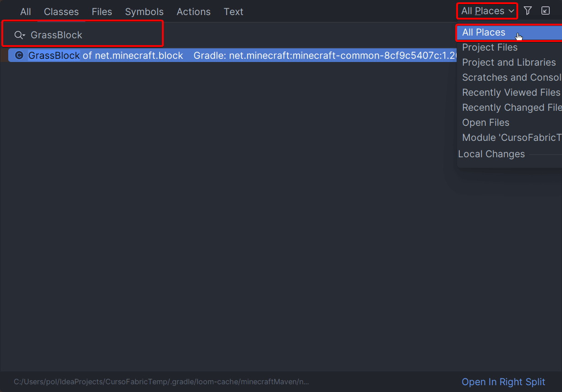Select the Symbols tab
562x392 pixels.
point(144,12)
